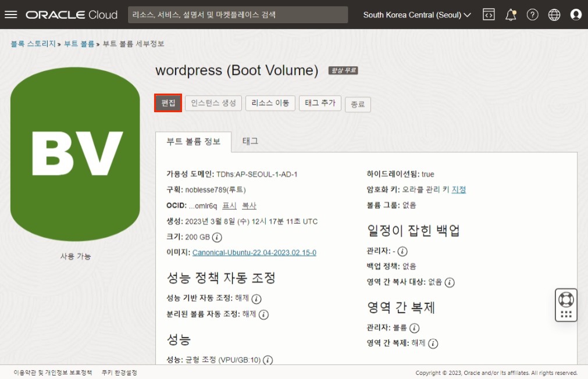Click the 편집 button
This screenshot has width=588, height=379.
pos(168,103)
